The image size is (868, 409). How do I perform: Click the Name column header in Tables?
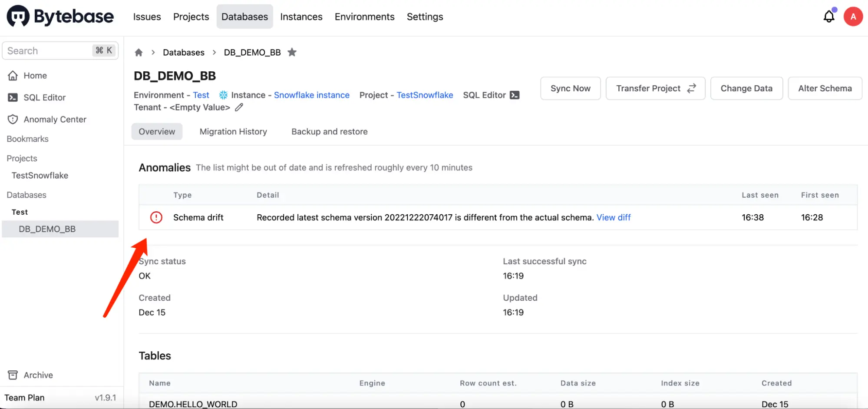pos(160,383)
